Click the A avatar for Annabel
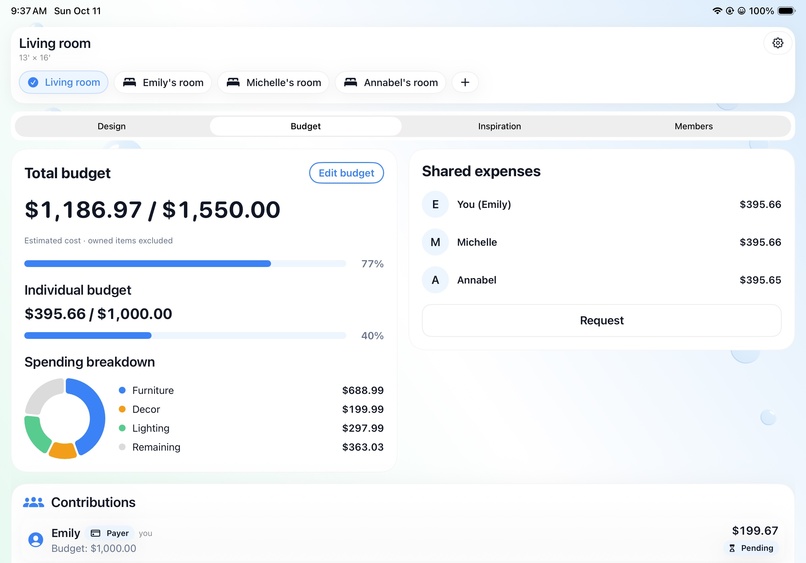The width and height of the screenshot is (806, 563). [435, 280]
